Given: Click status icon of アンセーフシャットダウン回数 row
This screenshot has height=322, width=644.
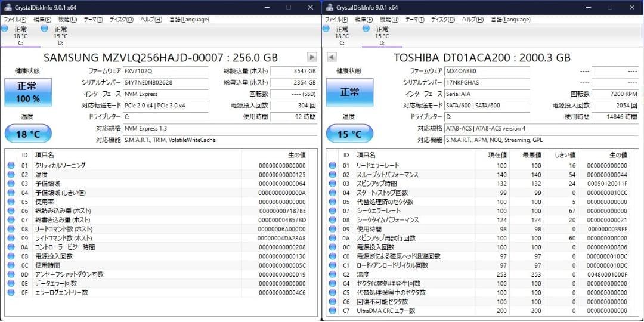Looking at the screenshot, I should [11, 274].
